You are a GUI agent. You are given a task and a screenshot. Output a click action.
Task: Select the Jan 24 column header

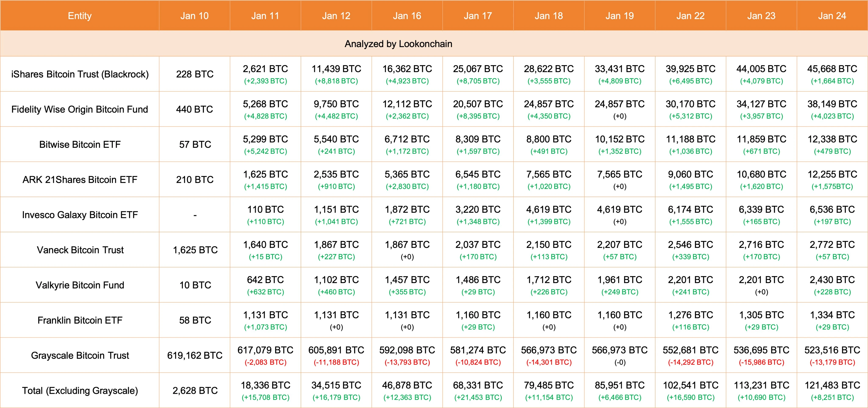832,16
